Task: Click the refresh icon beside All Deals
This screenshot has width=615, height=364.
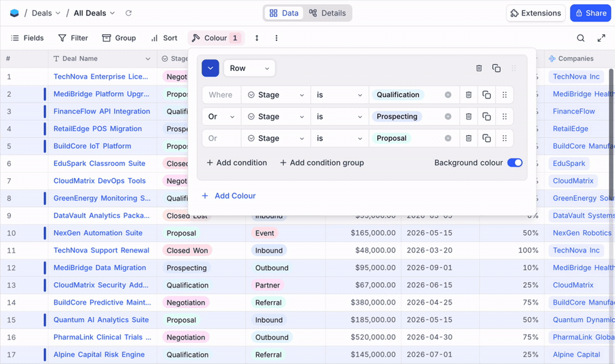Action: pos(128,13)
